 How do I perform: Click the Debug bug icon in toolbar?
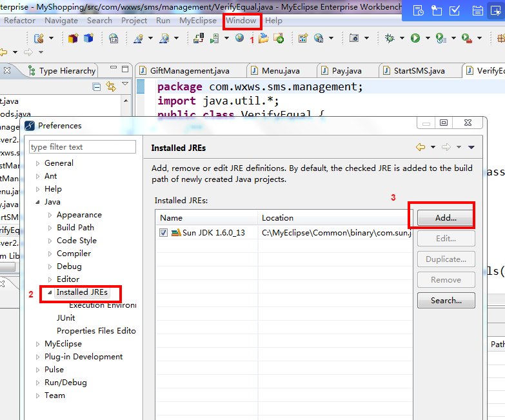(x=390, y=39)
